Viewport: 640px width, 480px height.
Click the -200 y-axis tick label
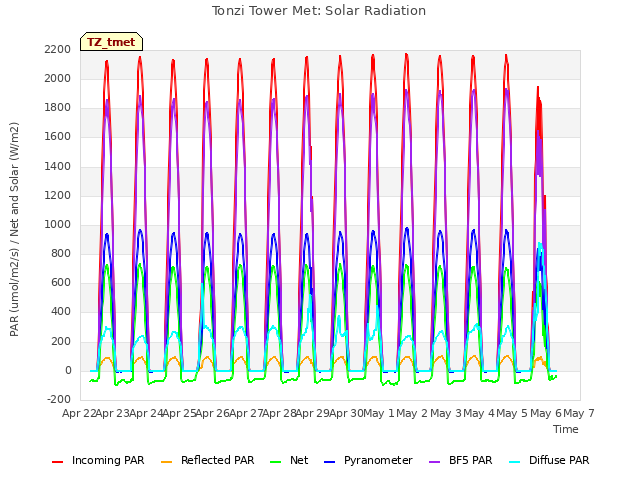(x=59, y=399)
